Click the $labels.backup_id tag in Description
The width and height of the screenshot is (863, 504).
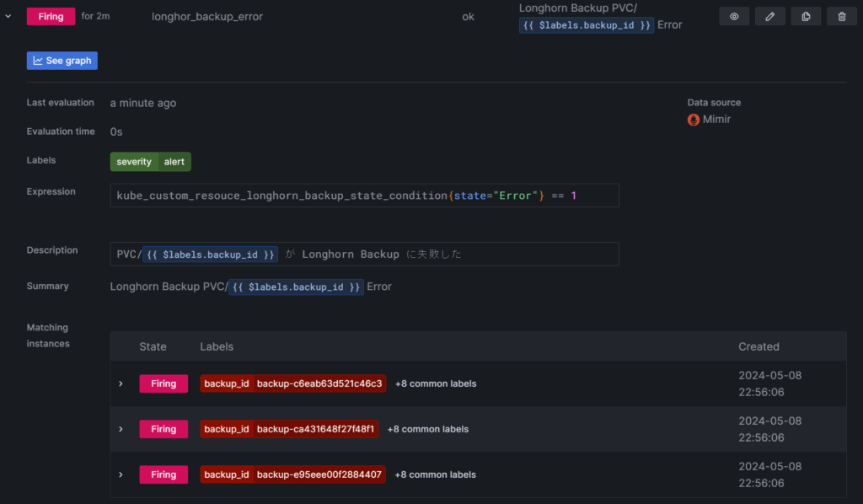pos(210,255)
